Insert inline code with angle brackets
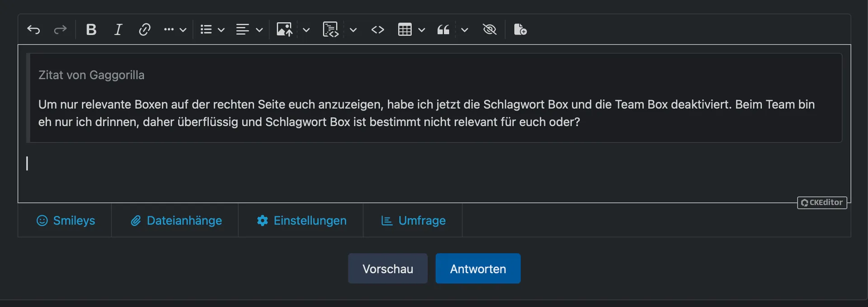The image size is (868, 307). point(377,30)
